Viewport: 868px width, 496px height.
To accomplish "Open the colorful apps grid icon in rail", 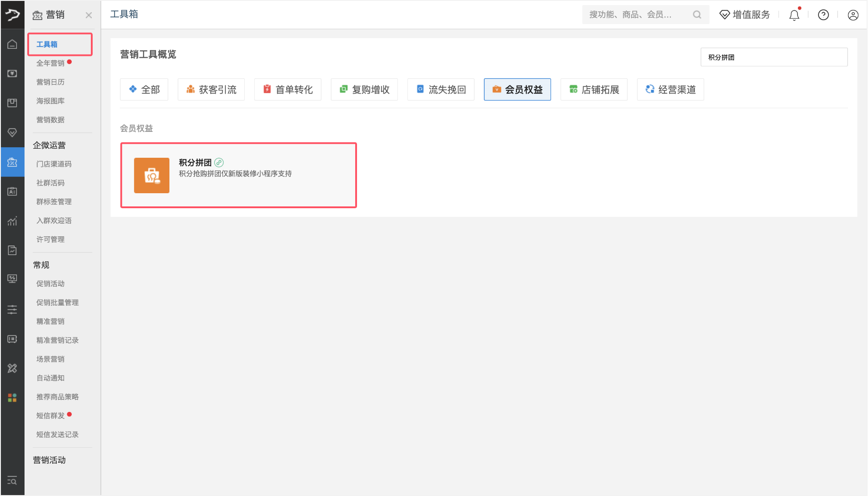I will (12, 398).
